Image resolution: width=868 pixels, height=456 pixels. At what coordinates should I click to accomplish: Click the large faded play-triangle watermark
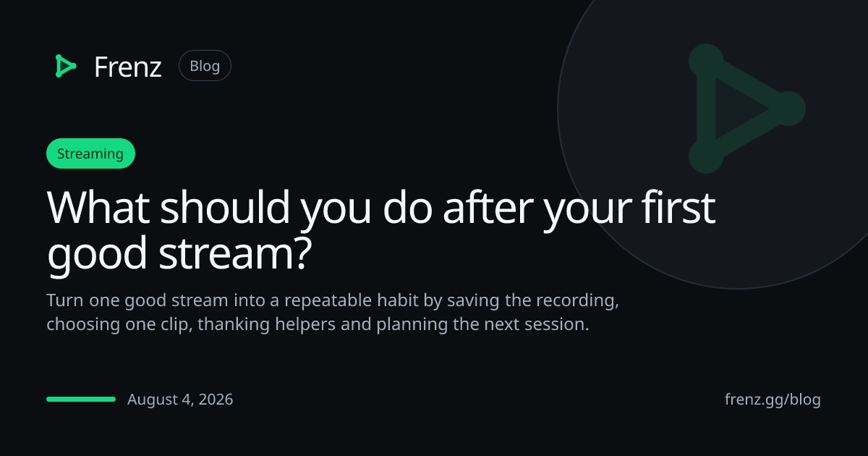click(x=746, y=109)
